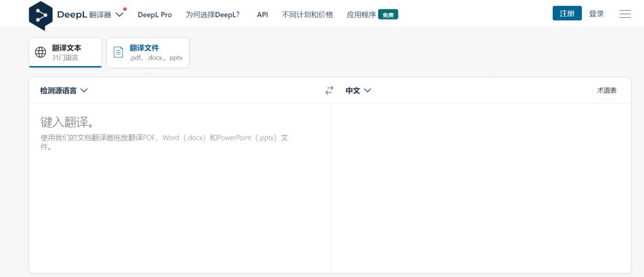Click the 31门语言 text under 翻译文本
This screenshot has height=277, width=644.
click(65, 58)
